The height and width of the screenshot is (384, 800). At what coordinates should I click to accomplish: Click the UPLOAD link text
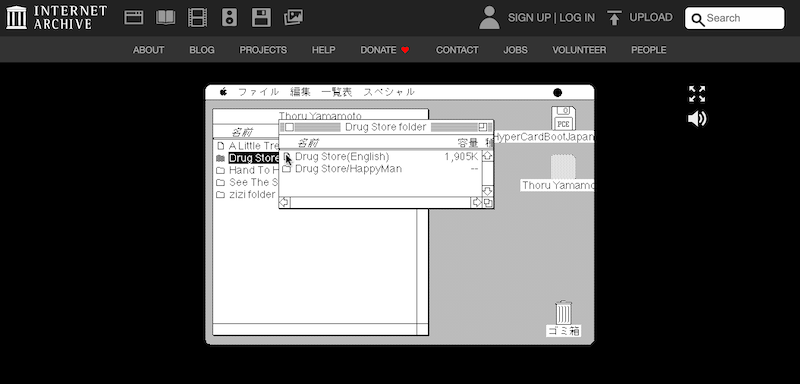tap(651, 17)
